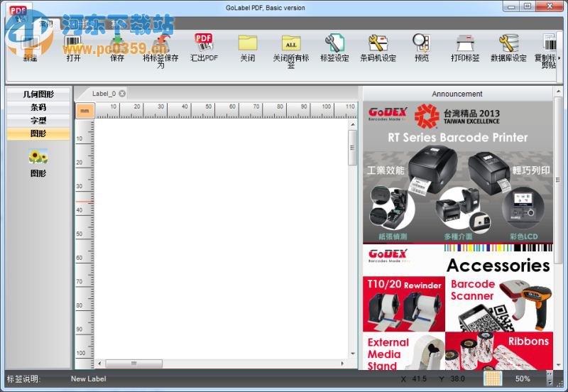Open the 字型 font category panel

[38, 121]
